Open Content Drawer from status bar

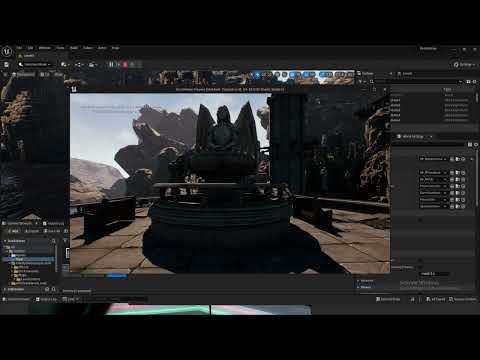point(17,299)
